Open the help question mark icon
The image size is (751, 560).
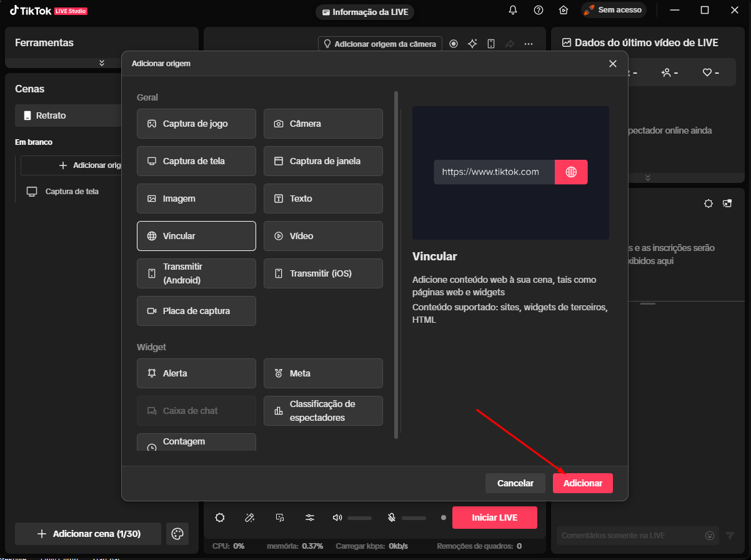click(539, 10)
